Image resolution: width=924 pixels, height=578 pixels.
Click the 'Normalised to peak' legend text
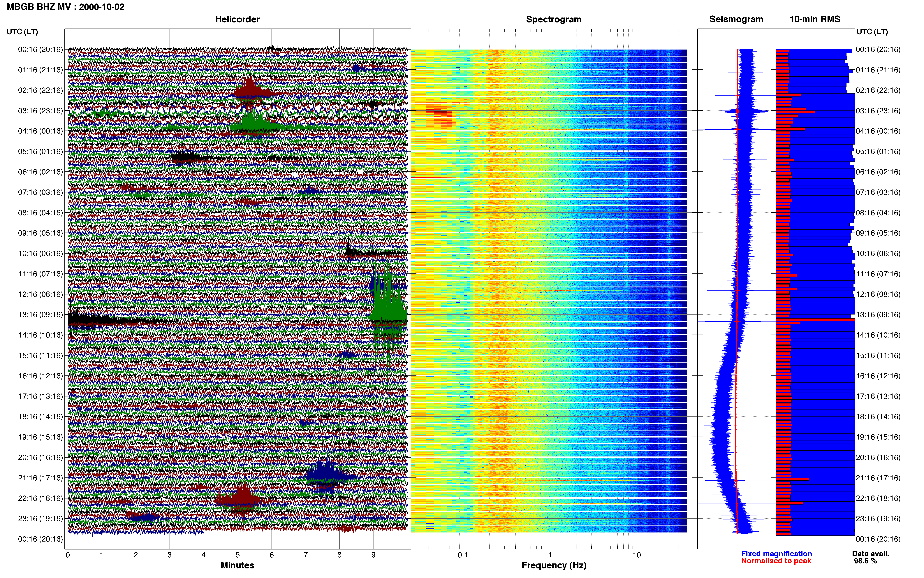[776, 561]
